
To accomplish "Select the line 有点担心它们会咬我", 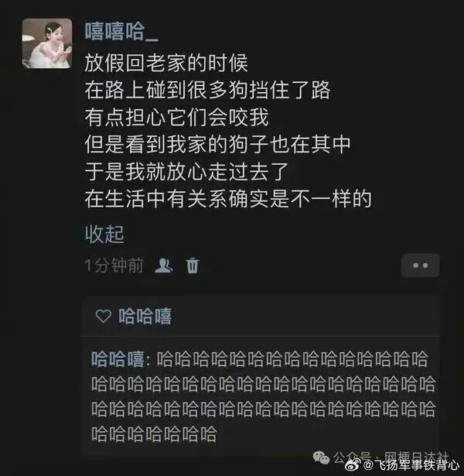I will [176, 117].
